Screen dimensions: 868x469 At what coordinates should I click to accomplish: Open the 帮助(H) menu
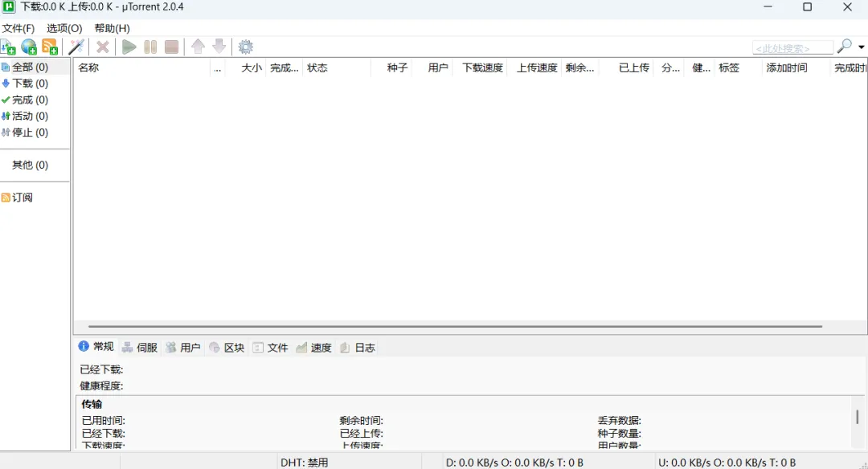click(112, 28)
